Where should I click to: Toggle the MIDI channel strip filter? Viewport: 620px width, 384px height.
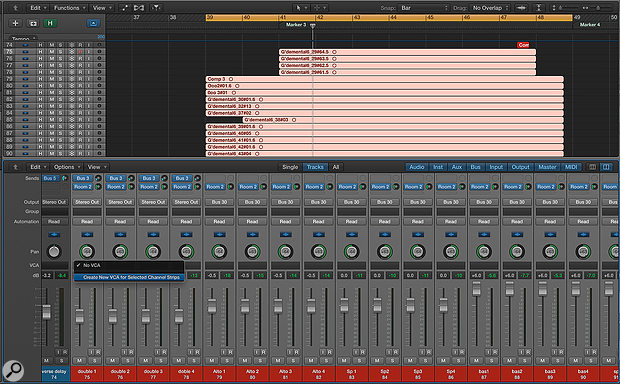pos(571,167)
